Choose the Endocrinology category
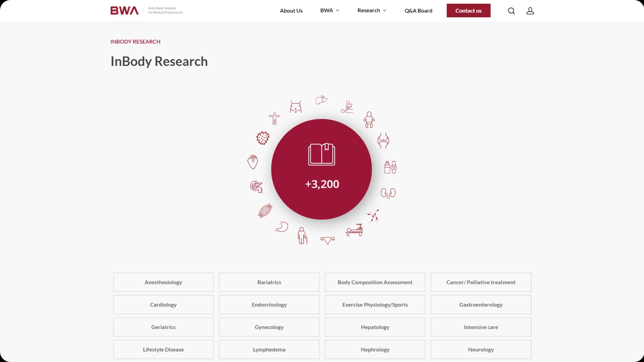This screenshot has width=644, height=362. (269, 305)
